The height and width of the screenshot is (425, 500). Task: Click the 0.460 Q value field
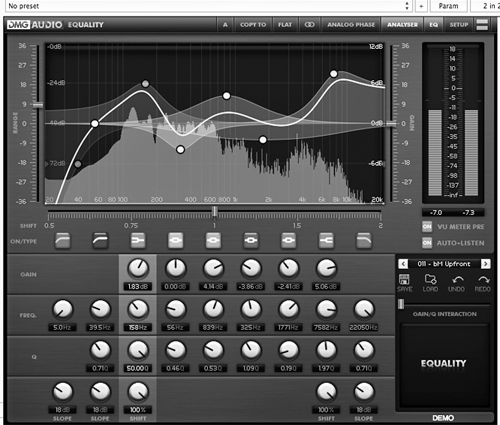[176, 369]
